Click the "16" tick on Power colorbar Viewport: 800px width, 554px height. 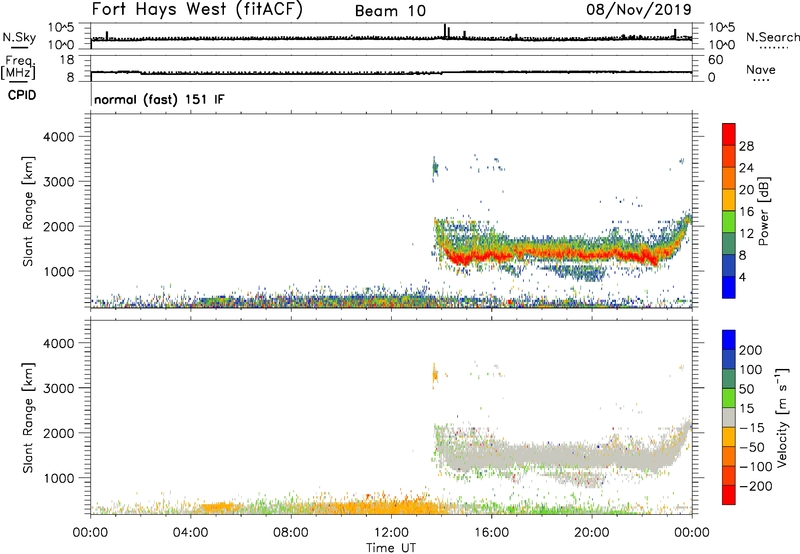(x=746, y=211)
